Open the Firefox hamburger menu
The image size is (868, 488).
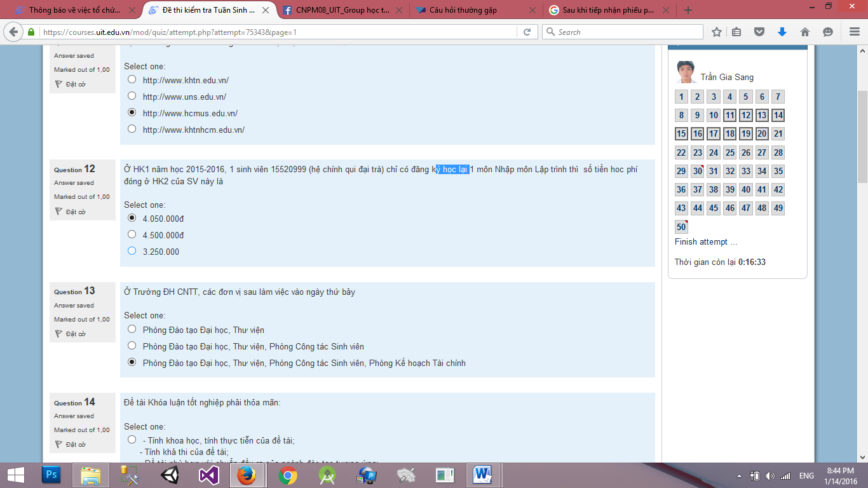[x=854, y=31]
